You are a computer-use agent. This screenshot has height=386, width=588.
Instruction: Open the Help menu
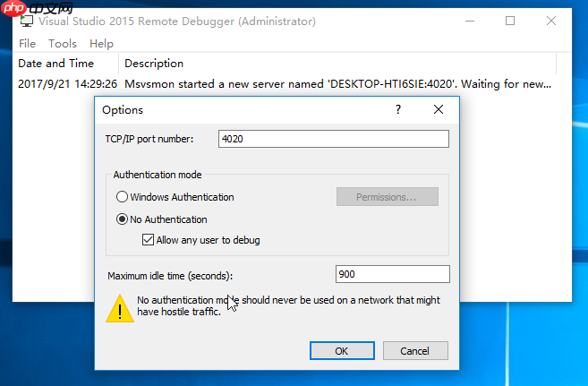pyautogui.click(x=101, y=44)
